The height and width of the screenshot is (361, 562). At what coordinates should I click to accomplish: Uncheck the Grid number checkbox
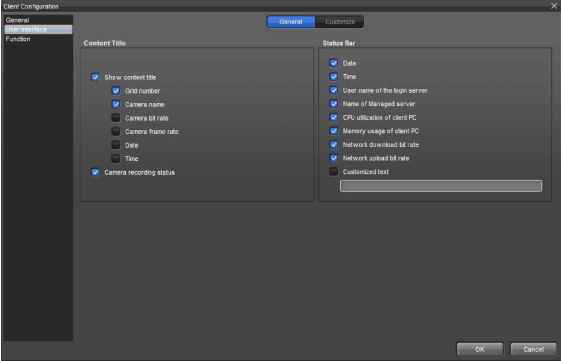tap(116, 91)
